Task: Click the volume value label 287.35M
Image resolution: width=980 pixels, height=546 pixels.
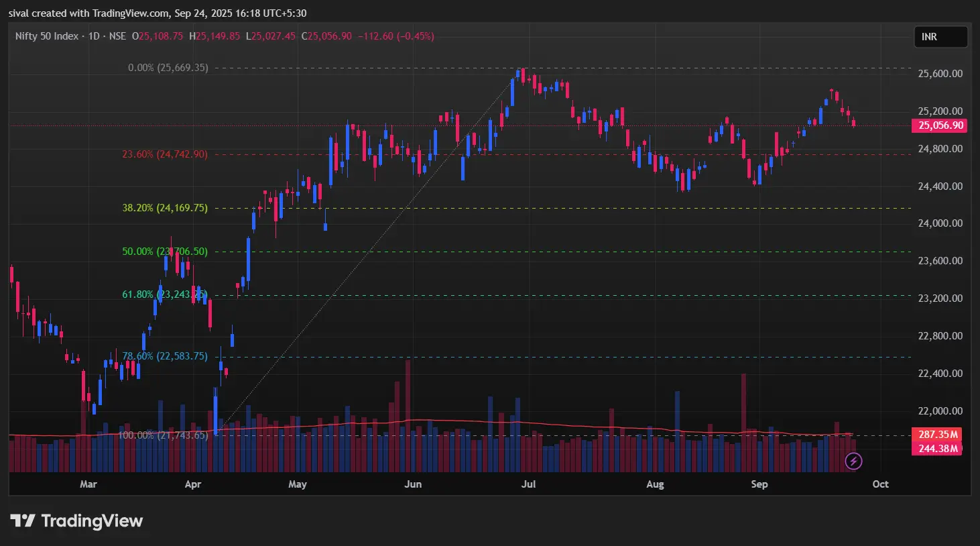Action: click(x=937, y=434)
